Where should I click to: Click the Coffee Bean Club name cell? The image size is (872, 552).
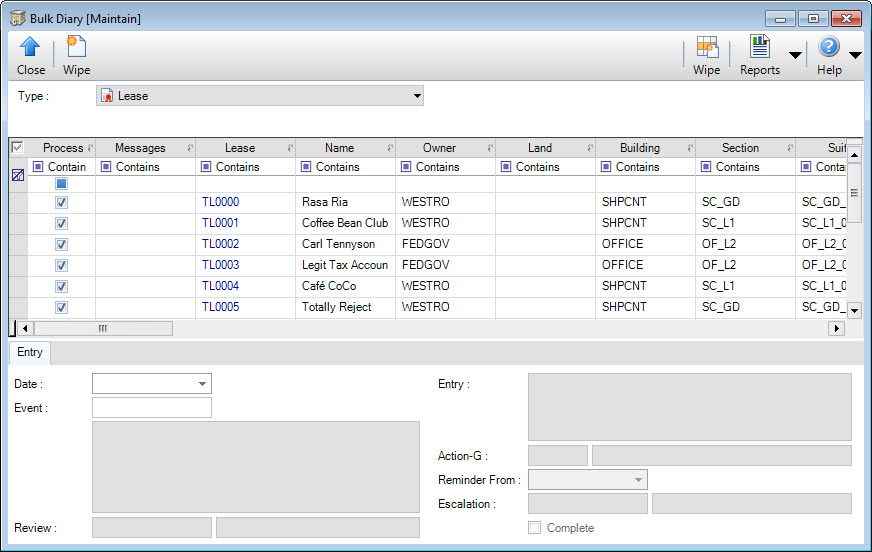tap(345, 223)
